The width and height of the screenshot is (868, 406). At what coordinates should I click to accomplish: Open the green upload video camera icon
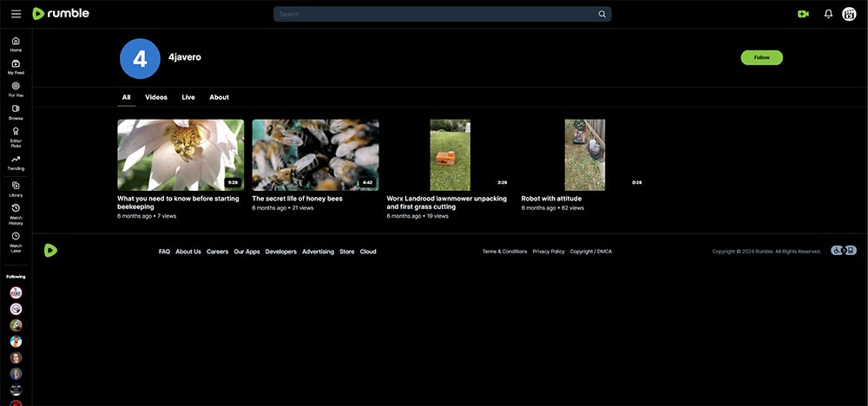coord(803,15)
